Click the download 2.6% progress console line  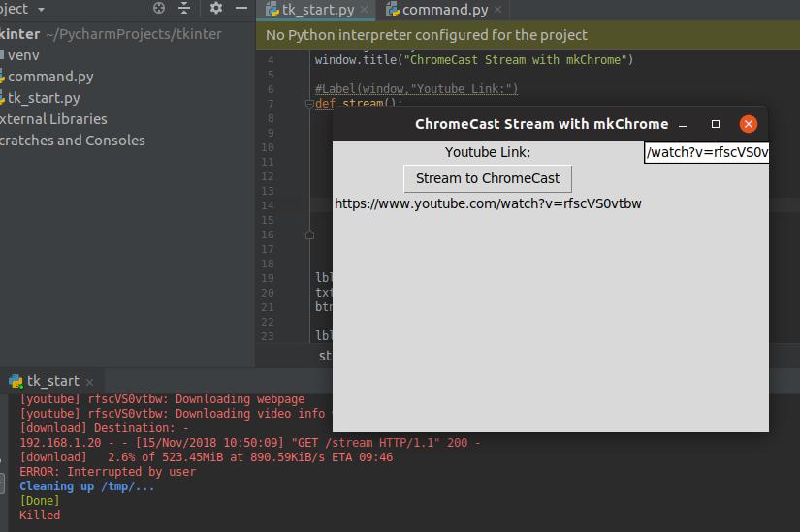pos(207,457)
